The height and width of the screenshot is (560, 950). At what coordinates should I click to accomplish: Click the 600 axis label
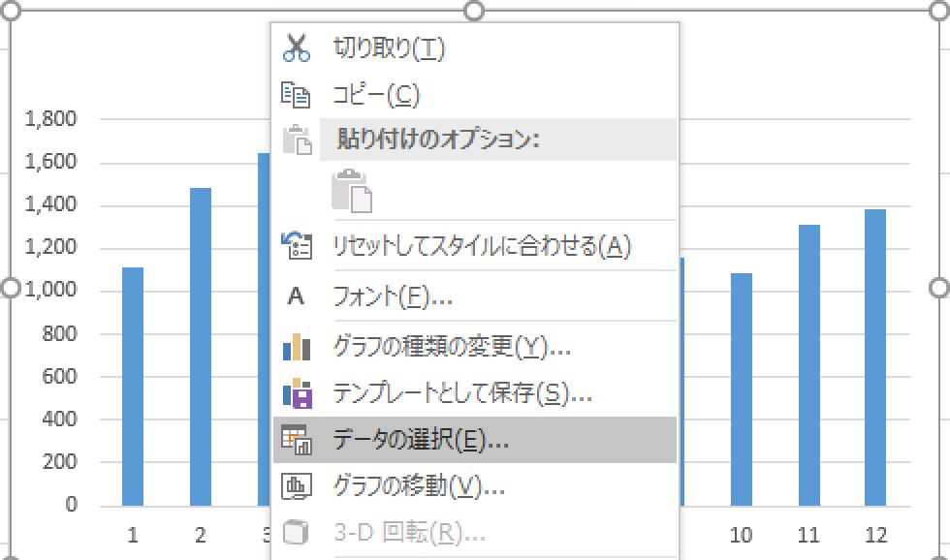click(59, 376)
